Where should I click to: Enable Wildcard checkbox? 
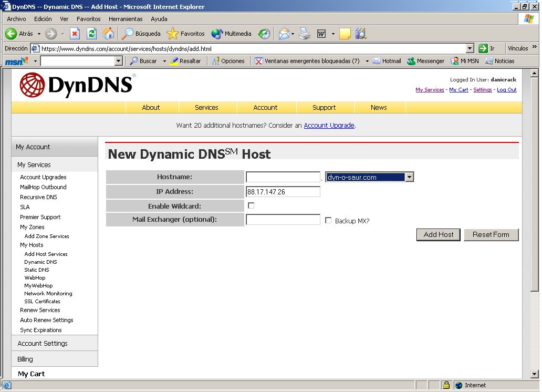click(x=251, y=205)
